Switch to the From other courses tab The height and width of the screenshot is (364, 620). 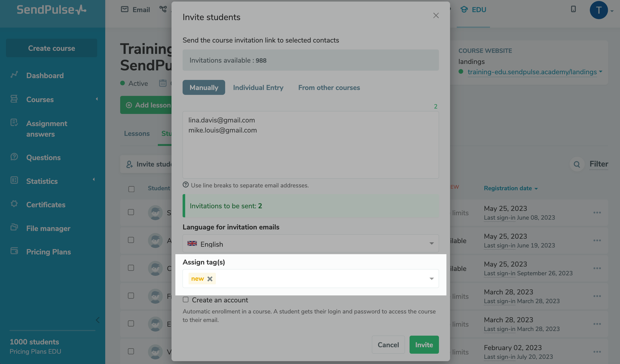point(329,88)
